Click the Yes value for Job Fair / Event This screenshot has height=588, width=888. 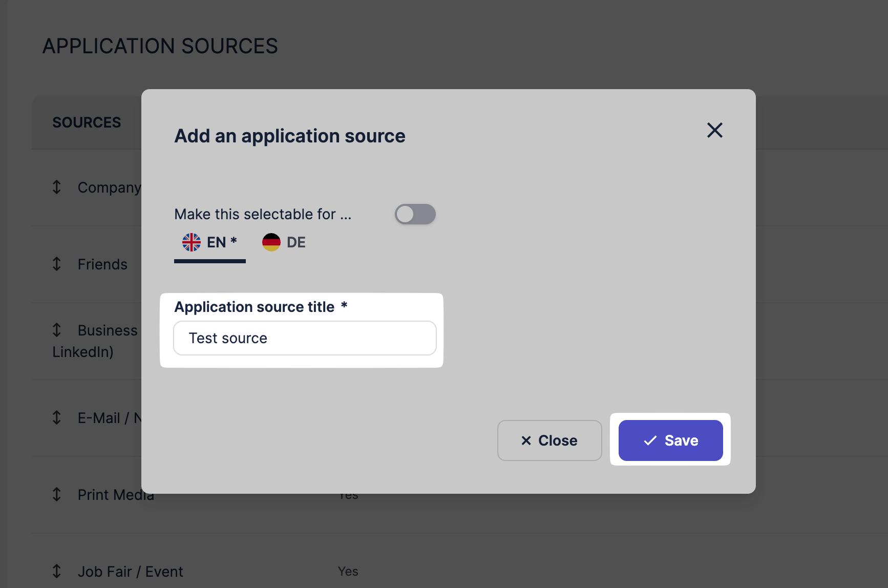(x=348, y=572)
